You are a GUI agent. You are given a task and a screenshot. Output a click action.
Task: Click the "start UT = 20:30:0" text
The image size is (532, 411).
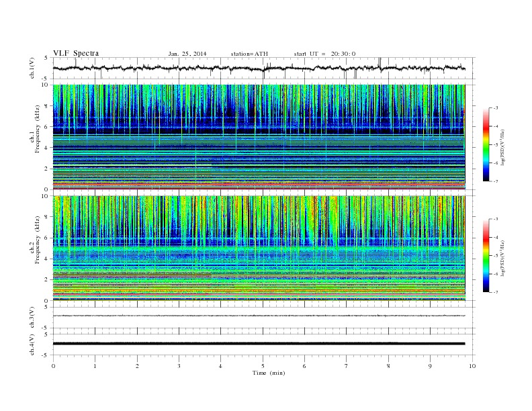point(324,54)
